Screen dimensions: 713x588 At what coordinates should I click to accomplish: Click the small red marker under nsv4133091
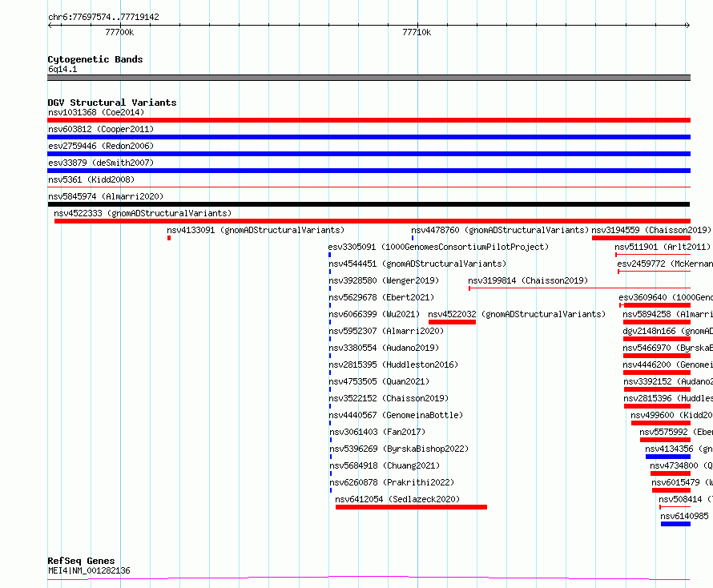(x=169, y=238)
